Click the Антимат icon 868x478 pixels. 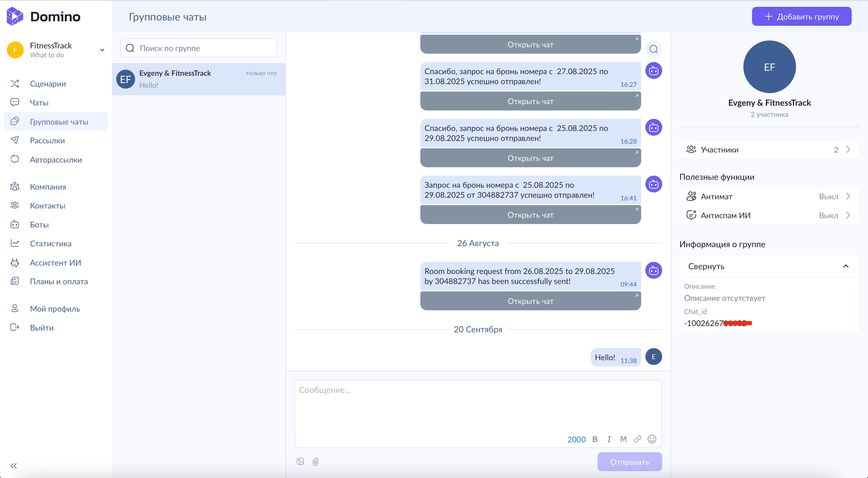691,196
